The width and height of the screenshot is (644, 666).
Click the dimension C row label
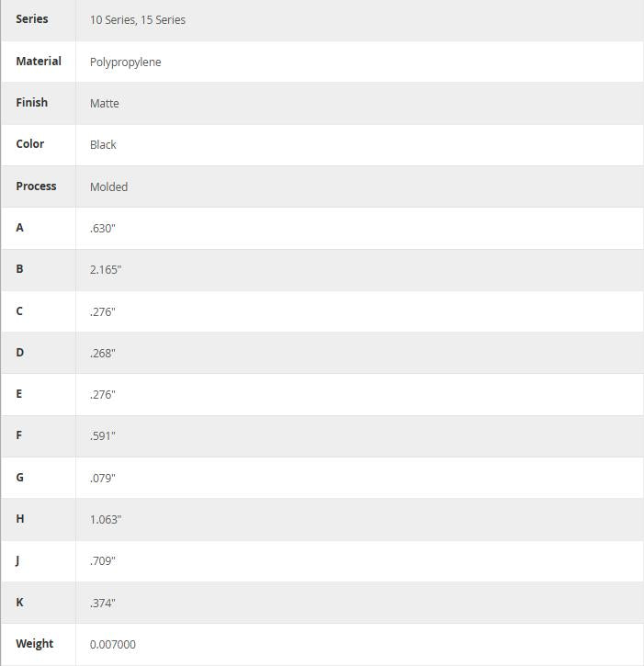[19, 311]
